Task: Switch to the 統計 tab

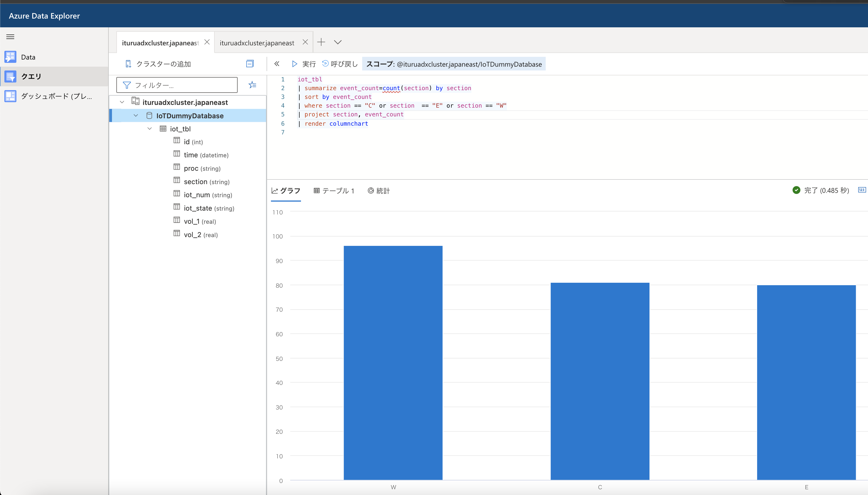Action: 379,191
